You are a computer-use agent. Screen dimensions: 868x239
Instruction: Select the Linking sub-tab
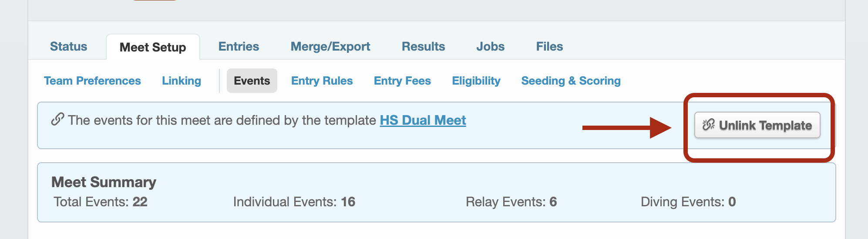182,81
